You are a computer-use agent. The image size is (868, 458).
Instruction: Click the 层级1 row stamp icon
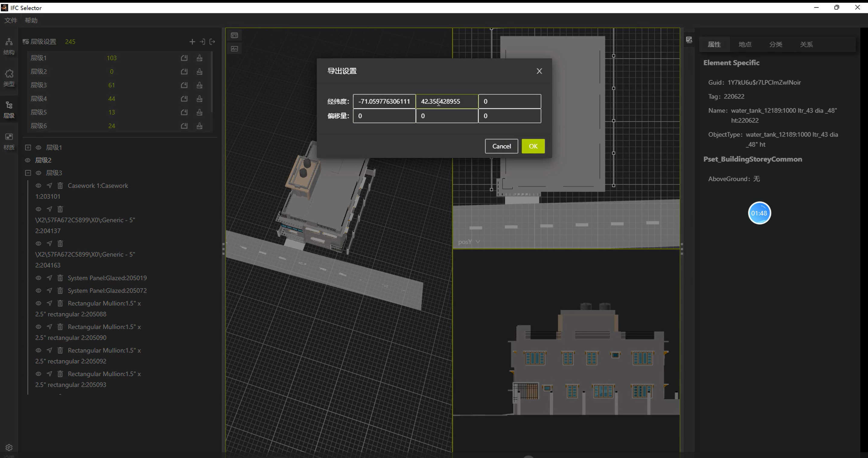(199, 58)
